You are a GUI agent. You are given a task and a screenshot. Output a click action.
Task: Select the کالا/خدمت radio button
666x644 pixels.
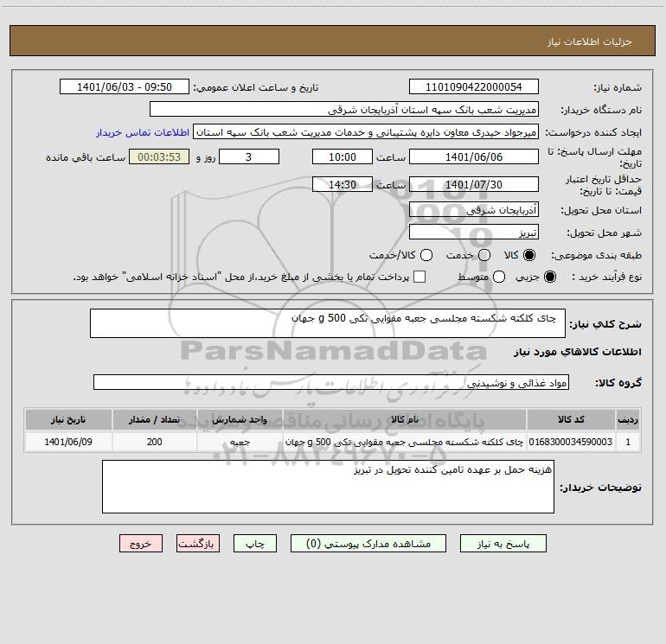tap(426, 255)
